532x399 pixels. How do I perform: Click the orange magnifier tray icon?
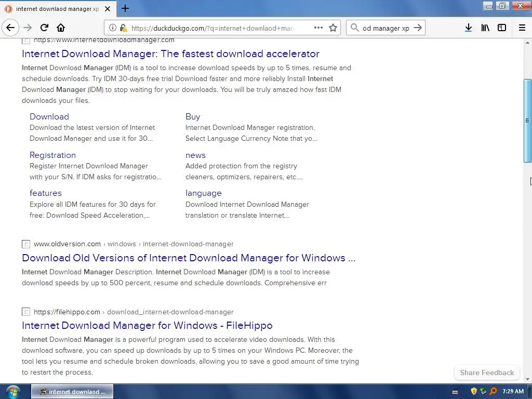[x=493, y=391]
